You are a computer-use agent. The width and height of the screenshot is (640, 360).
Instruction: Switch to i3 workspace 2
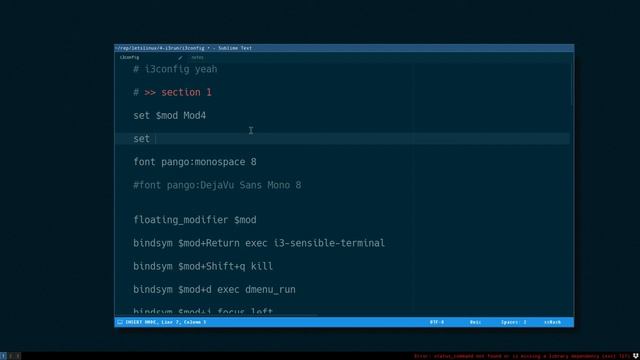tap(11, 356)
